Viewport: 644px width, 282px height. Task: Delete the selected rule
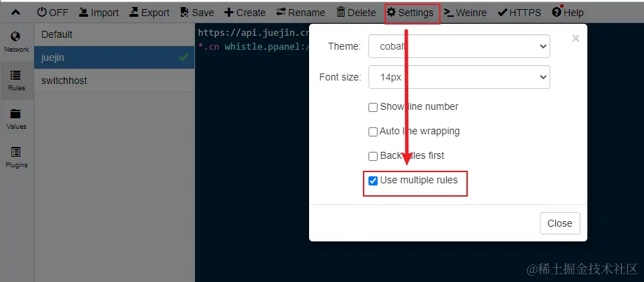point(356,13)
